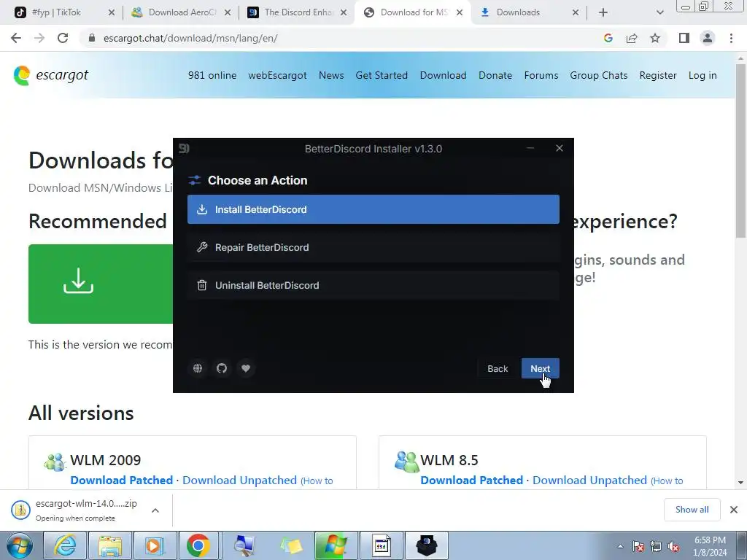Switch to Download AeroChat tab
Viewport: 747px width, 560px height.
coord(181,12)
